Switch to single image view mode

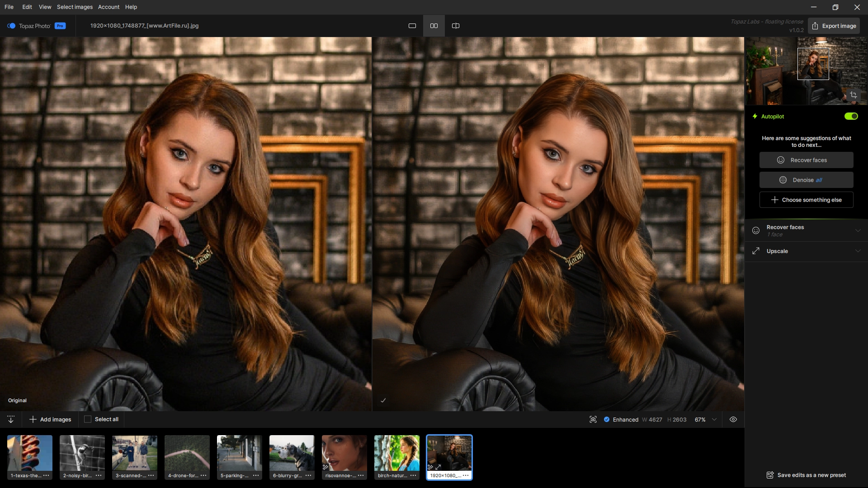pyautogui.click(x=412, y=26)
